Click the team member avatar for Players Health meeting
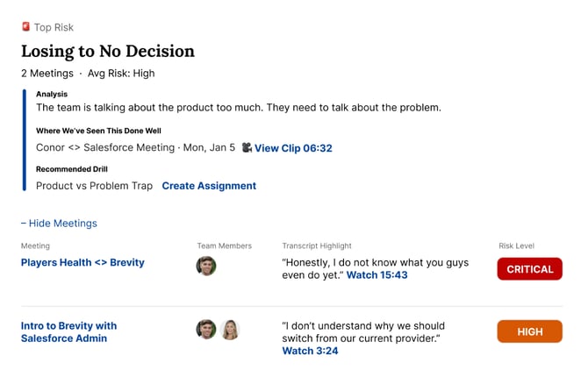 [206, 266]
